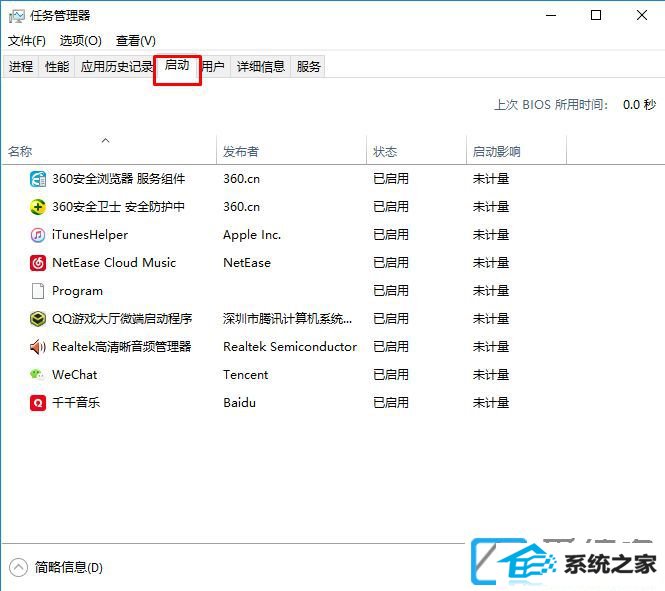Viewport: 665px width, 591px height.
Task: Sort by the 启动影响 column header
Action: click(x=516, y=151)
